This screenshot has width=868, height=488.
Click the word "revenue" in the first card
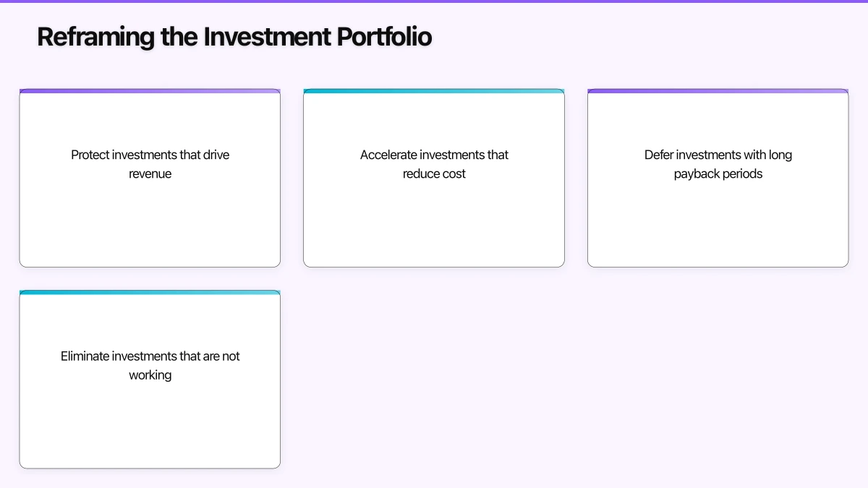pyautogui.click(x=150, y=174)
